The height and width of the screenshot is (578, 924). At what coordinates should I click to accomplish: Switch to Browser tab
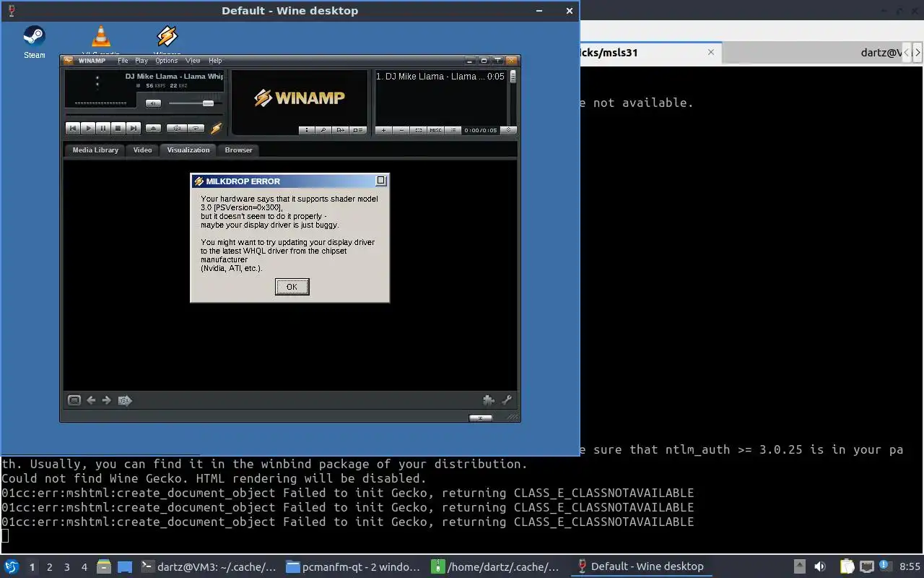point(238,150)
